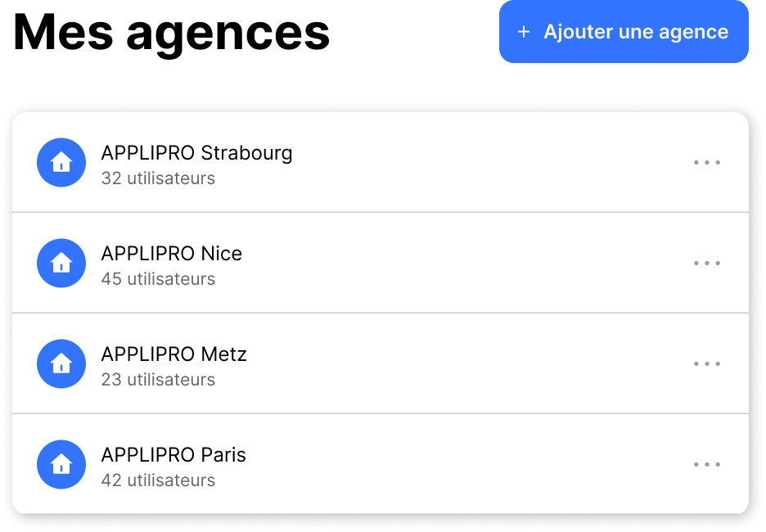Click the house icon for APPLIPRO Strabourg
This screenshot has width=766, height=532.
coord(61,162)
